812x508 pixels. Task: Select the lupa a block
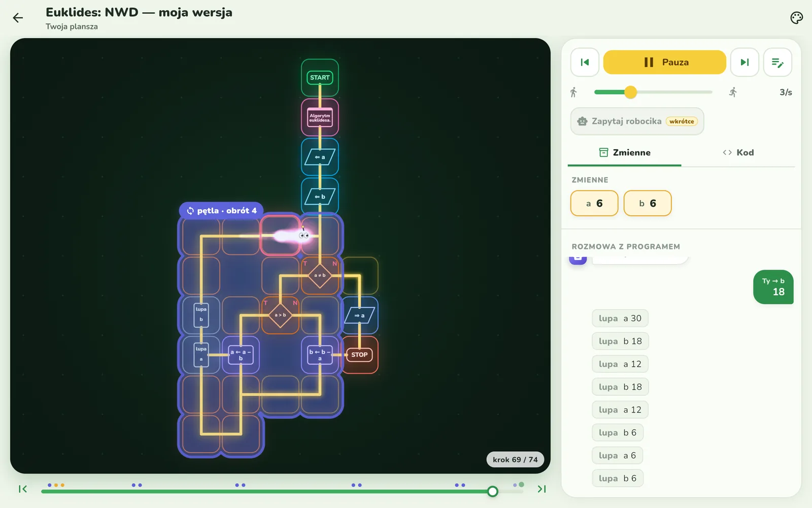(x=201, y=355)
